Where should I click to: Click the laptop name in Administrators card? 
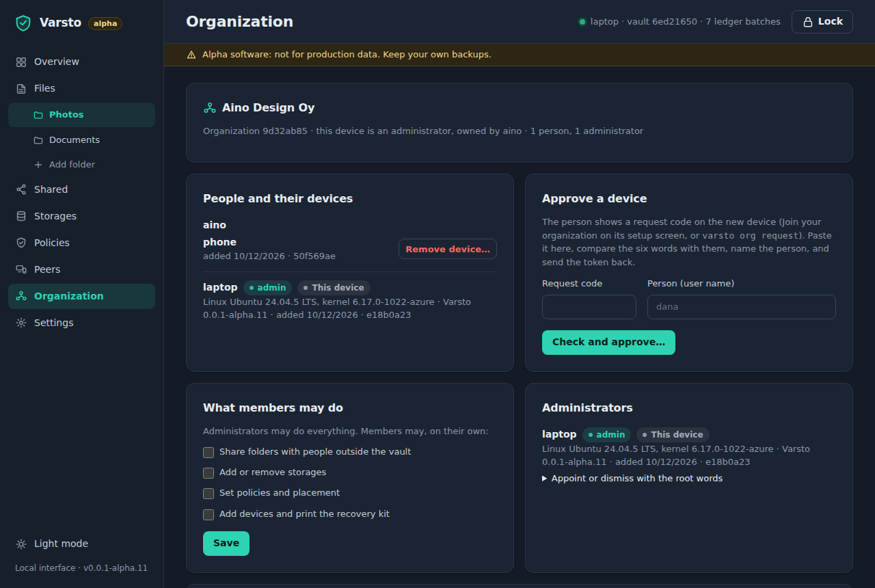(559, 434)
